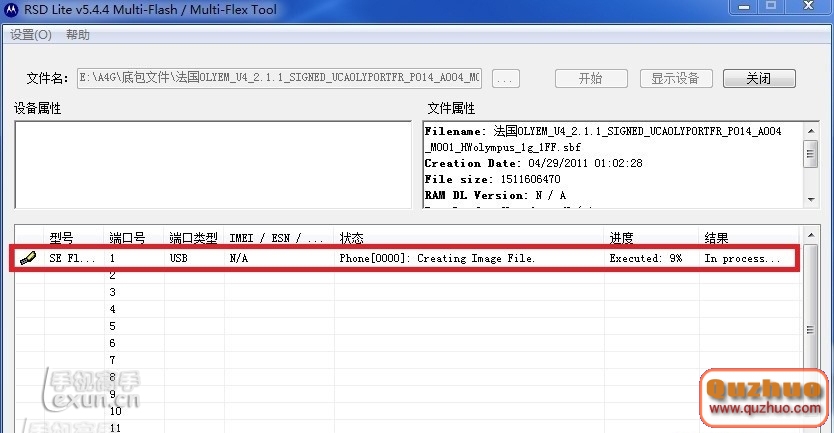This screenshot has height=433, width=834.
Task: Click the 关闭 button
Action: [759, 79]
